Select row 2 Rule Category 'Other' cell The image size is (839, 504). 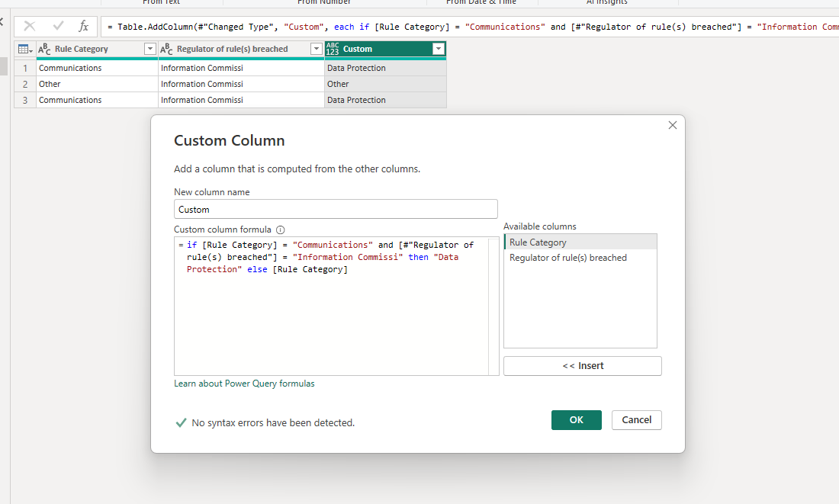(x=97, y=84)
